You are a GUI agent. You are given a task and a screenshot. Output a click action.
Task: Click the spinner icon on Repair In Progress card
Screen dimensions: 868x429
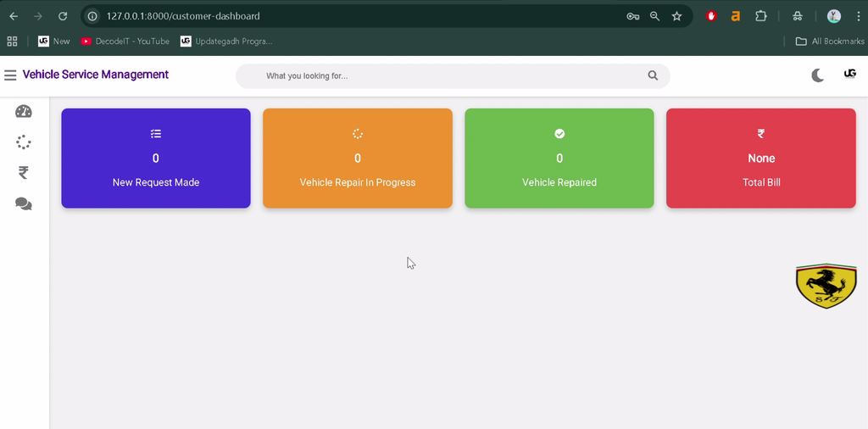tap(358, 133)
